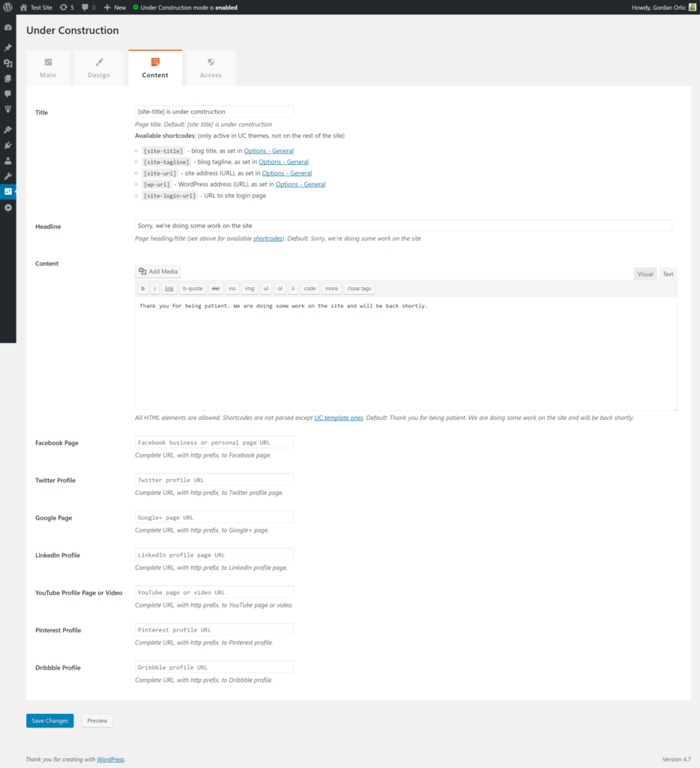Insert an unordered list using ul
The height and width of the screenshot is (768, 700).
click(266, 289)
